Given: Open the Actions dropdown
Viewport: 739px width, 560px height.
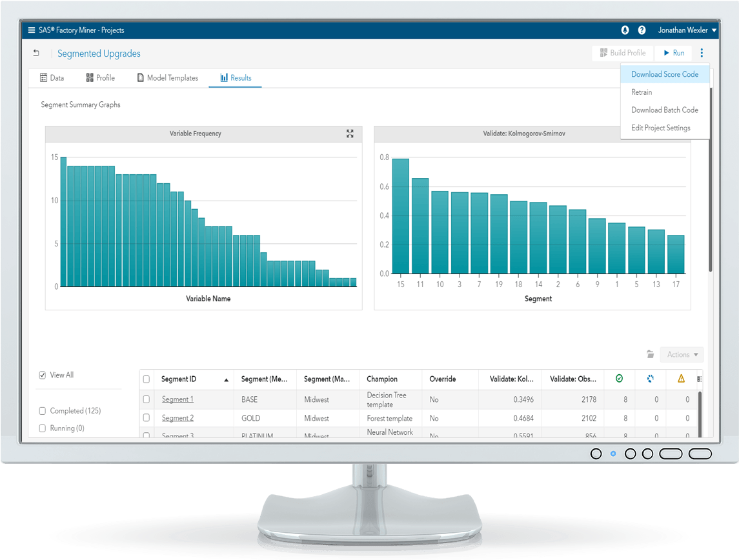Looking at the screenshot, I should (x=682, y=354).
